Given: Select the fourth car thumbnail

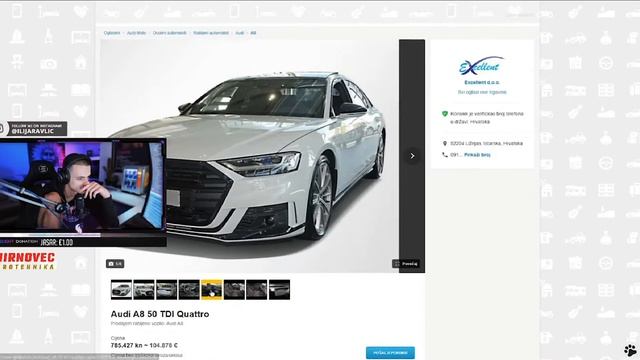Looking at the screenshot, I should (x=189, y=290).
